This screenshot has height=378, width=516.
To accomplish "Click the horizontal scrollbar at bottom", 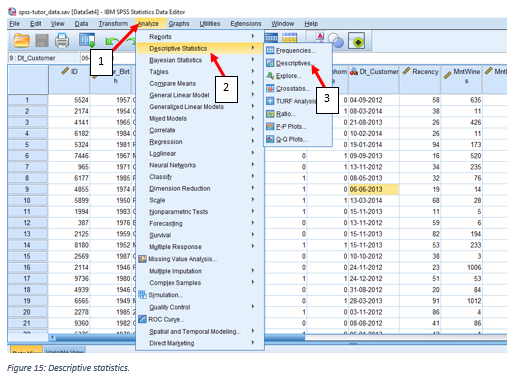I will pyautogui.click(x=278, y=338).
